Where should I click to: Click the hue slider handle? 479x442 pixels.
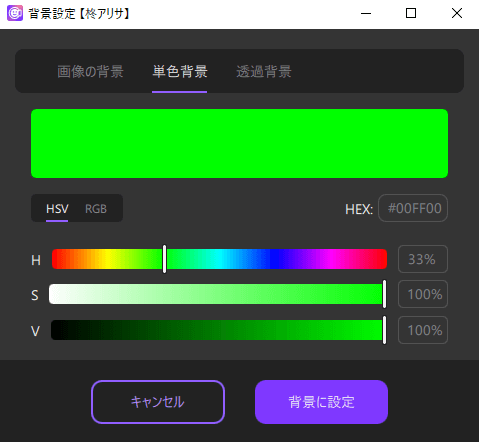164,259
